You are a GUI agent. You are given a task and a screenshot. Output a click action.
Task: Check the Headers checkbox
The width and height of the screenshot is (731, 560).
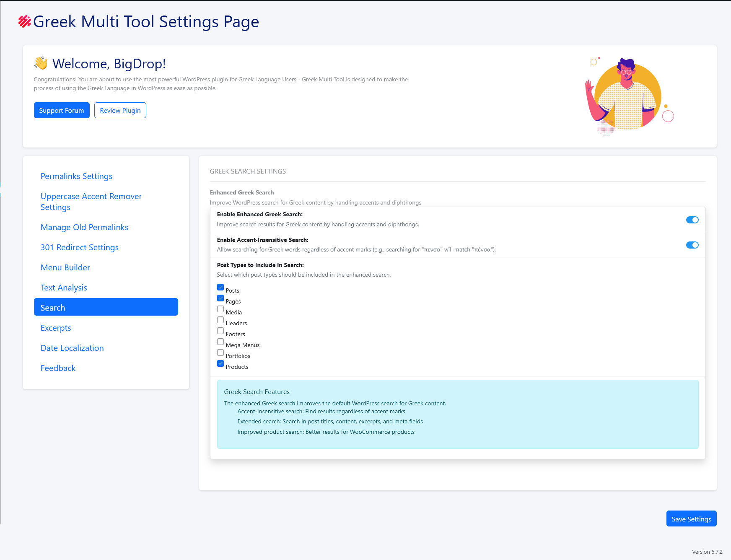click(x=220, y=320)
